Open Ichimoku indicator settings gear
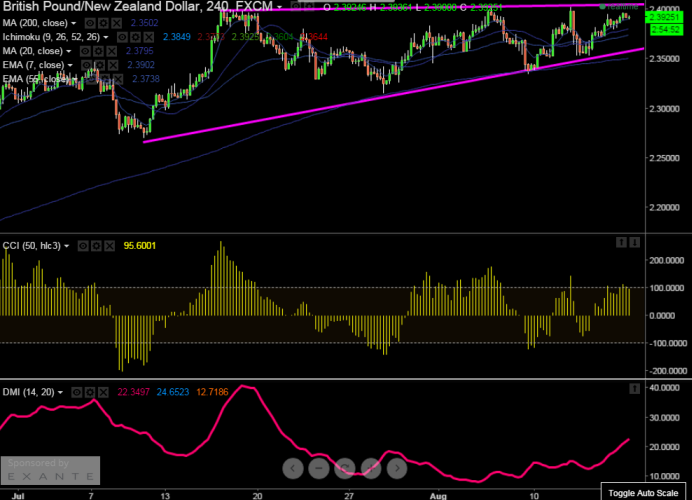 (x=136, y=37)
